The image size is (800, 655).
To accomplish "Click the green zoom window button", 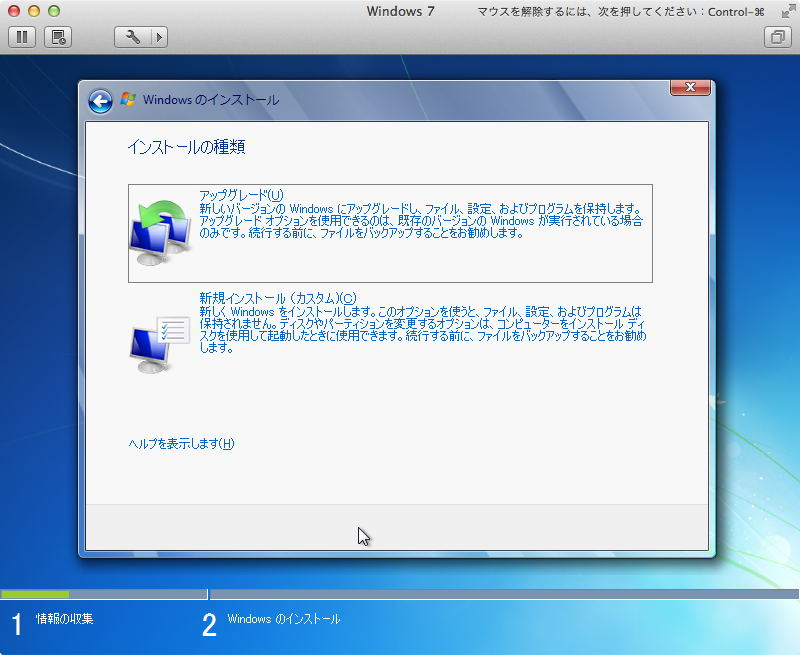I will [54, 11].
